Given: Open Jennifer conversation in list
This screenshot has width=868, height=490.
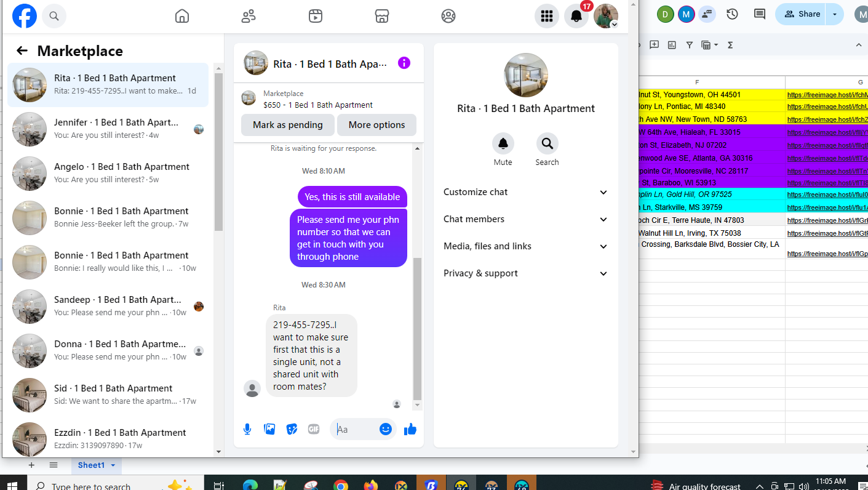Looking at the screenshot, I should pyautogui.click(x=108, y=129).
